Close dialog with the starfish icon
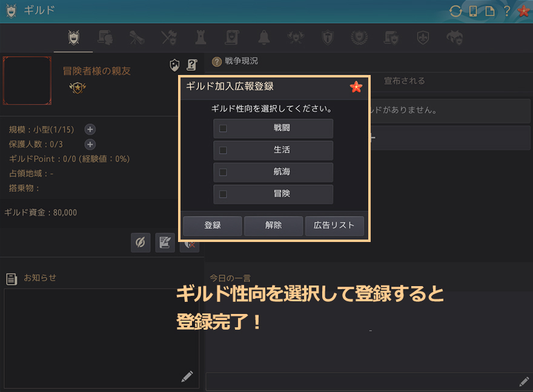Viewport: 533px width, 392px height. (x=356, y=87)
